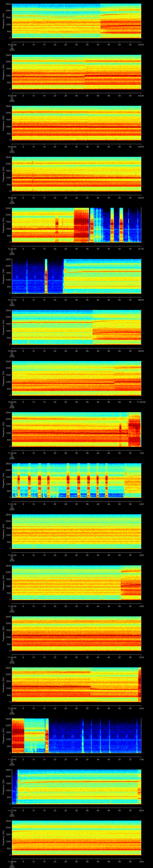Click the 11:07:00 start time label
The image size is (153, 868).
coord(12,810)
